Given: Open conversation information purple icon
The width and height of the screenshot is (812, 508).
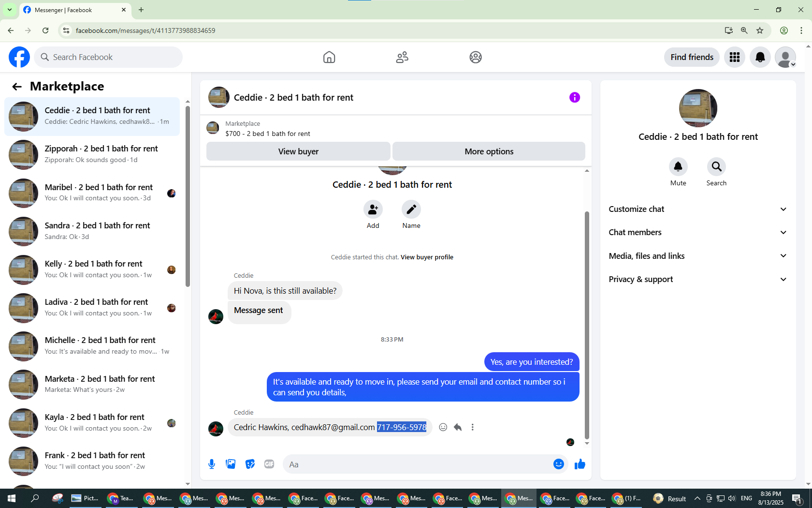Looking at the screenshot, I should point(575,97).
